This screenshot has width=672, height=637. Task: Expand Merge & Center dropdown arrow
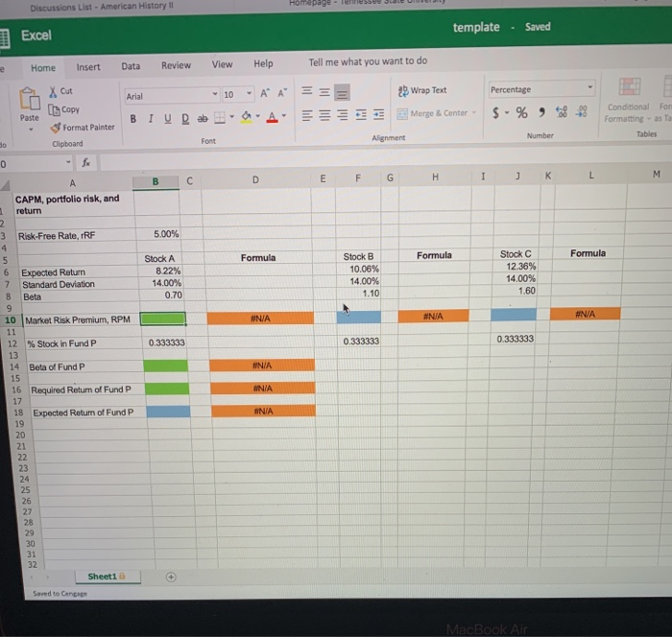(474, 112)
